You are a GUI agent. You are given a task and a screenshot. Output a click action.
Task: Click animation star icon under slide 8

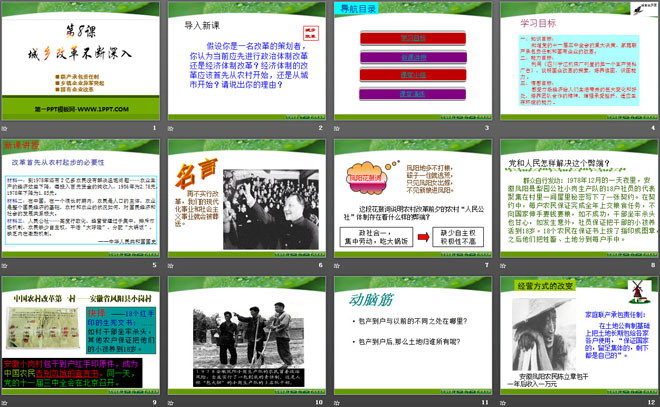tap(503, 266)
